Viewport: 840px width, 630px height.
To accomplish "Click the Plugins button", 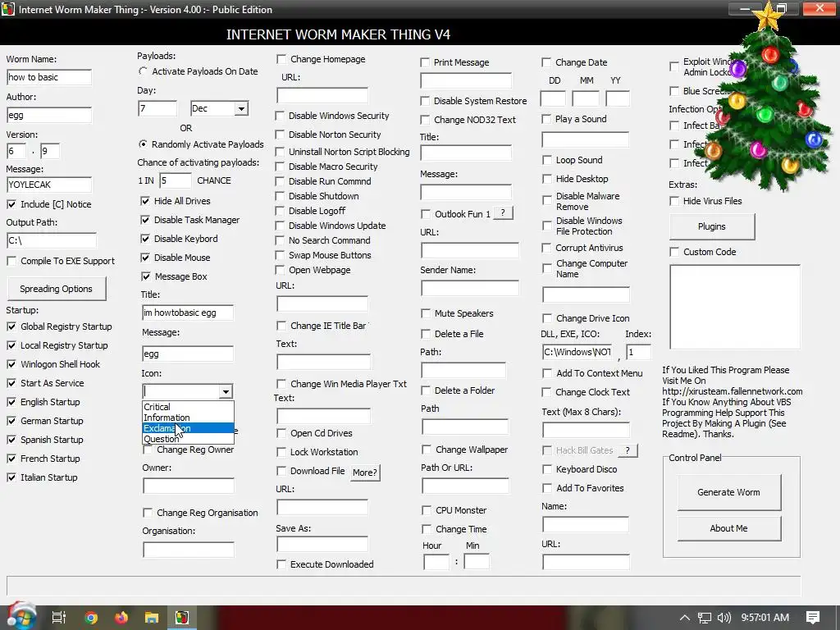I will coord(711,226).
